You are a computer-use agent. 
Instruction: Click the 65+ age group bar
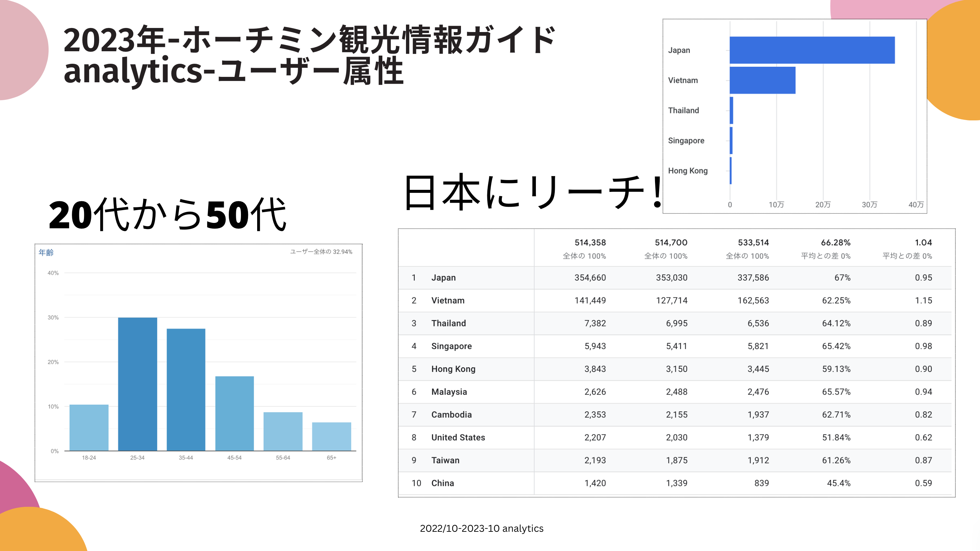[331, 436]
